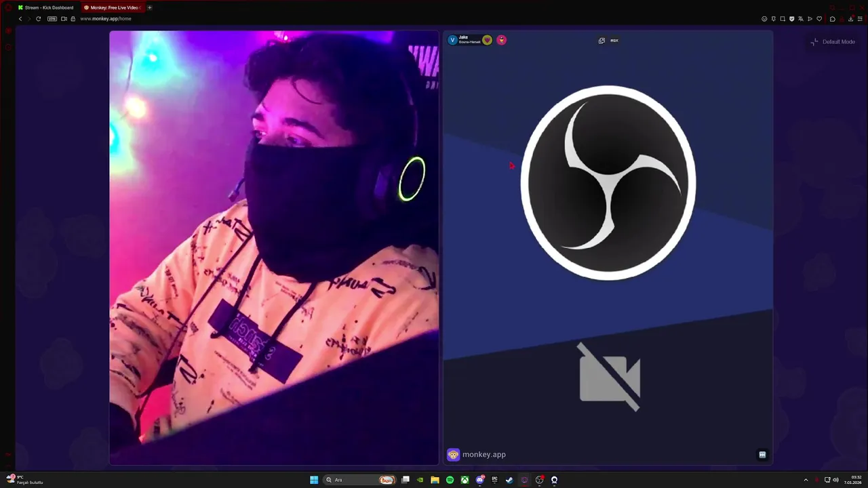868x488 pixels.
Task: Click your own webcam video feed
Action: (x=274, y=247)
